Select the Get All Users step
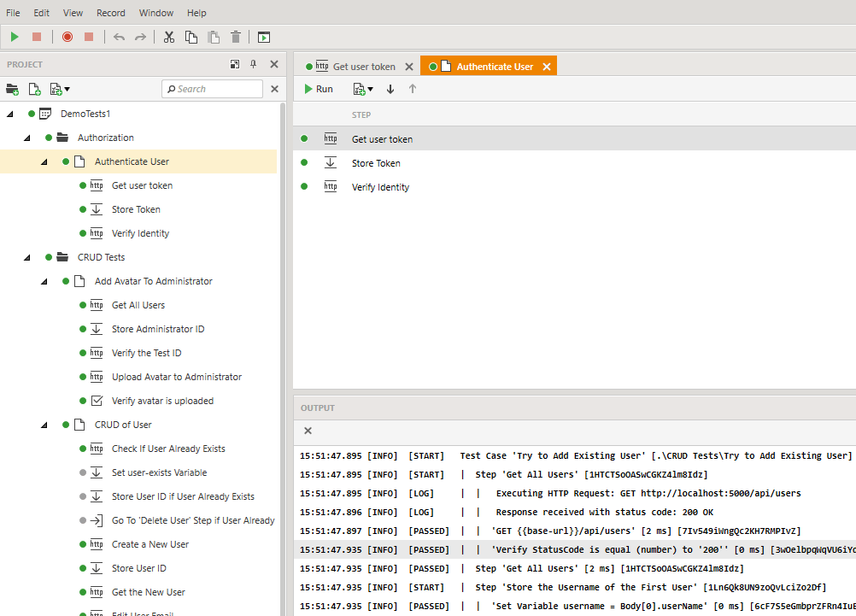The width and height of the screenshot is (856, 616). point(138,305)
